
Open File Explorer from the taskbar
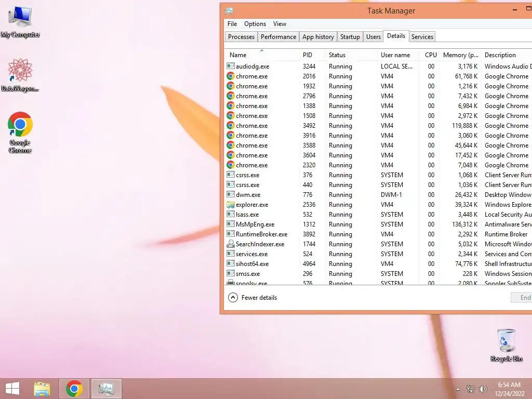[42, 389]
